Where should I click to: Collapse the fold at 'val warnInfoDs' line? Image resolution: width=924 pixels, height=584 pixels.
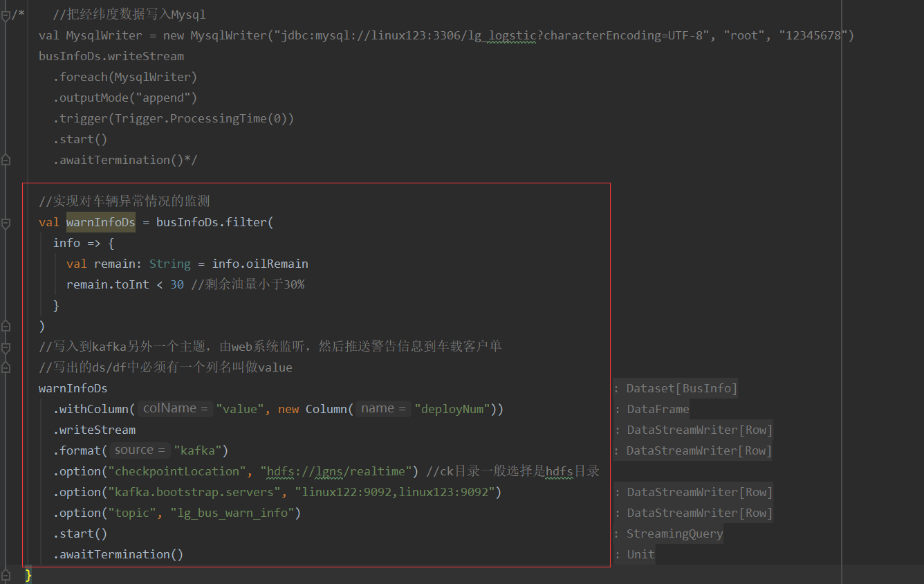(6, 223)
